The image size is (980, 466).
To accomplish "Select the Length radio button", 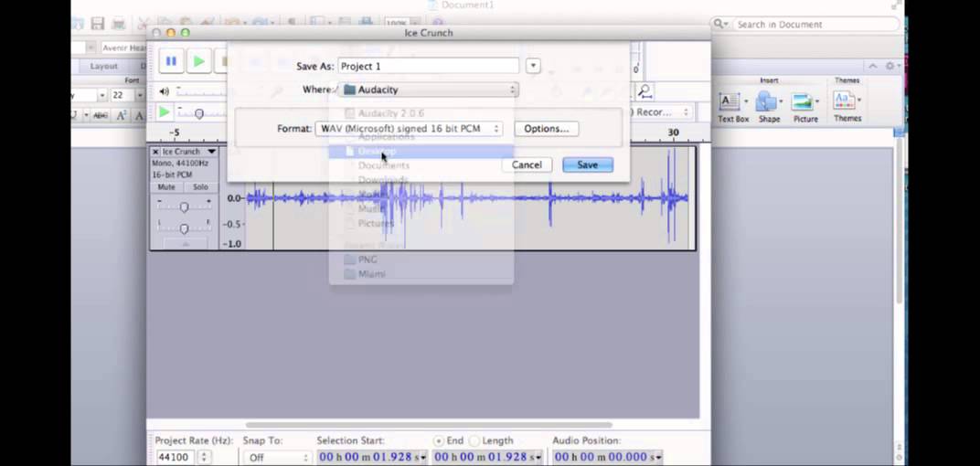I will pyautogui.click(x=474, y=441).
